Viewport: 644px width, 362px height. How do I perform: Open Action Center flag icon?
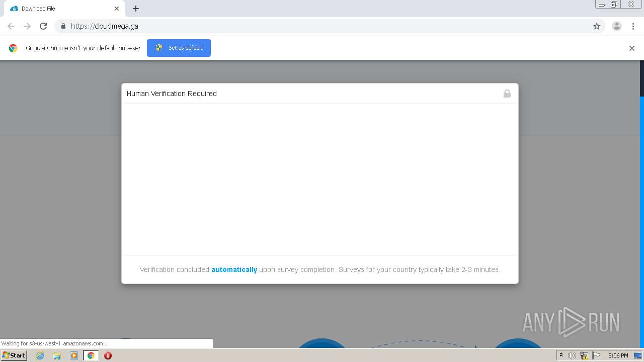pos(596,355)
